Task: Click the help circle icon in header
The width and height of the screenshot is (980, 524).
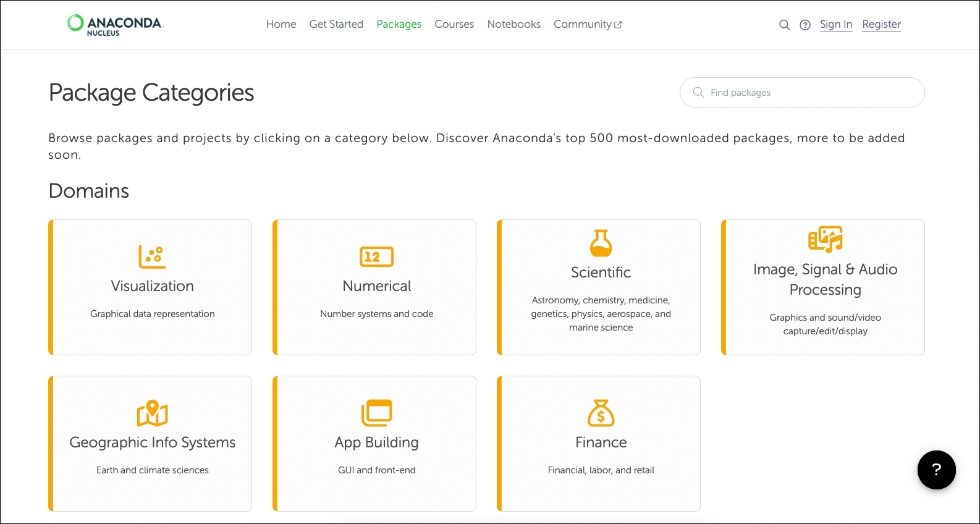Action: tap(805, 25)
